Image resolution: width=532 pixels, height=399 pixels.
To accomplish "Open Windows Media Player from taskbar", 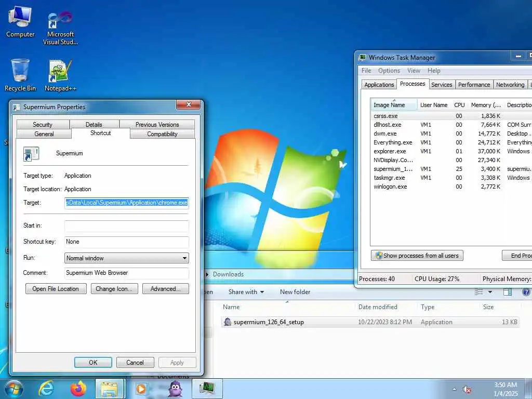I will (141, 389).
